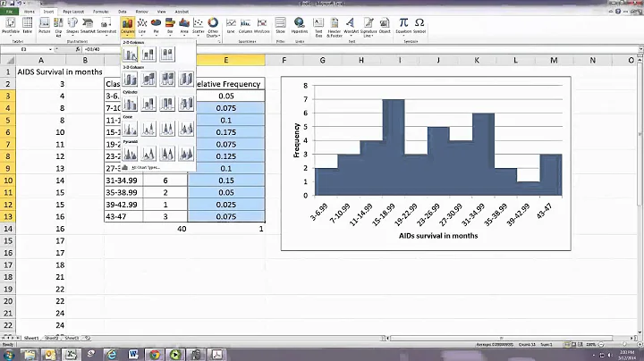Open Google Chrome from the taskbar
Image resolution: width=644 pixels, height=361 pixels.
point(155,355)
